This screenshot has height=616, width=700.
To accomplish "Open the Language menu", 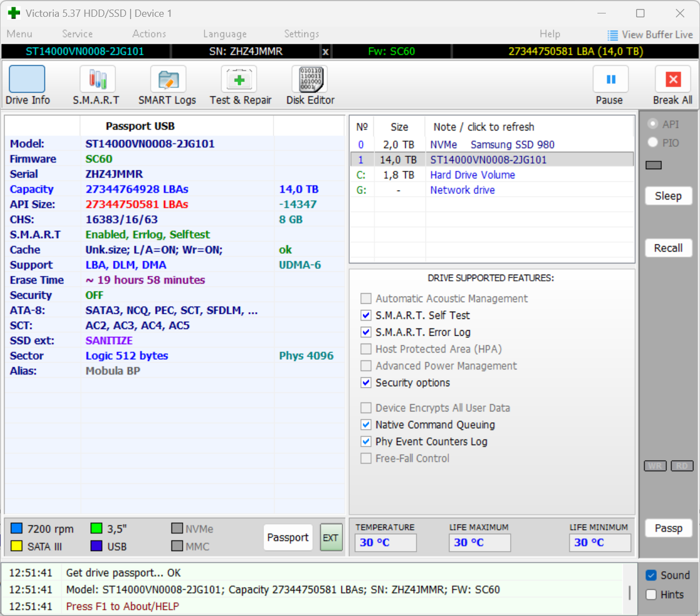I will coord(225,34).
